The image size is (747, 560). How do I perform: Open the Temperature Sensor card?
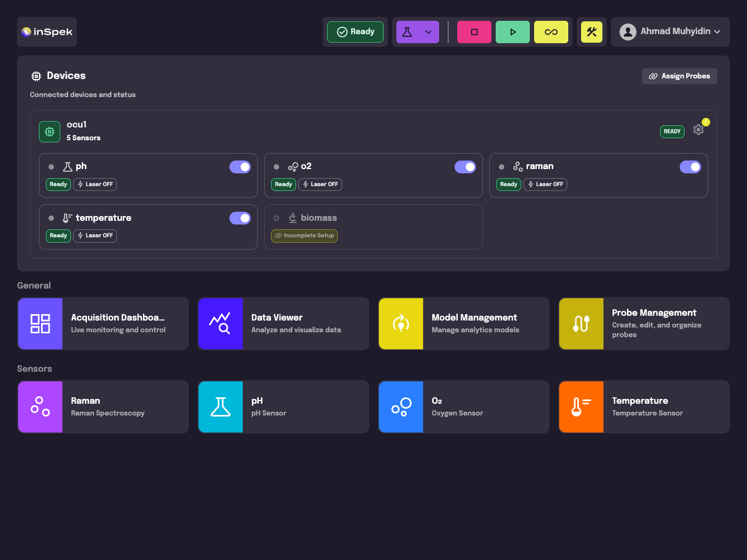click(x=644, y=407)
